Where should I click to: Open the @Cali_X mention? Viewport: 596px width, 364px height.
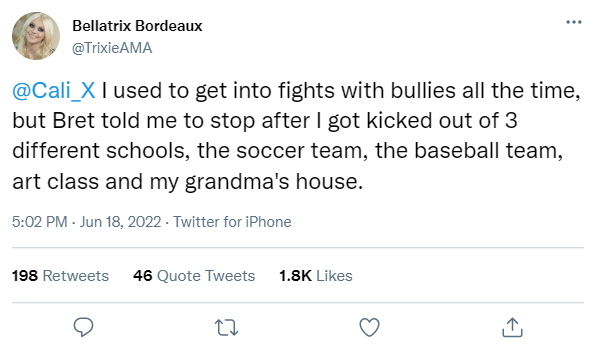54,90
